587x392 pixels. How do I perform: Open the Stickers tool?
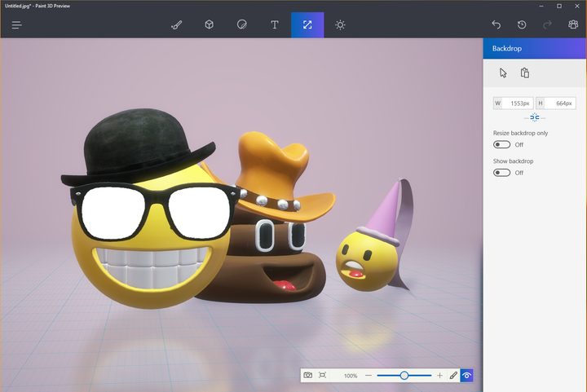tap(242, 24)
